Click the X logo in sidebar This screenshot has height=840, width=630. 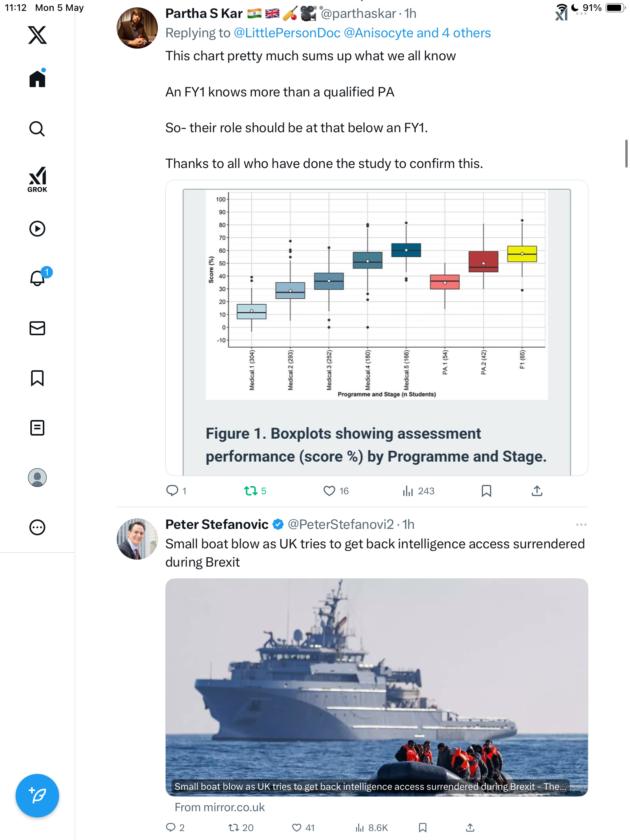[x=37, y=35]
